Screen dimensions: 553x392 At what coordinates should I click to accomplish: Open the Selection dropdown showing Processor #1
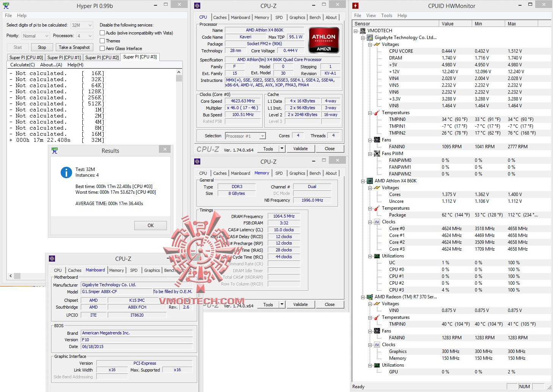click(x=245, y=136)
